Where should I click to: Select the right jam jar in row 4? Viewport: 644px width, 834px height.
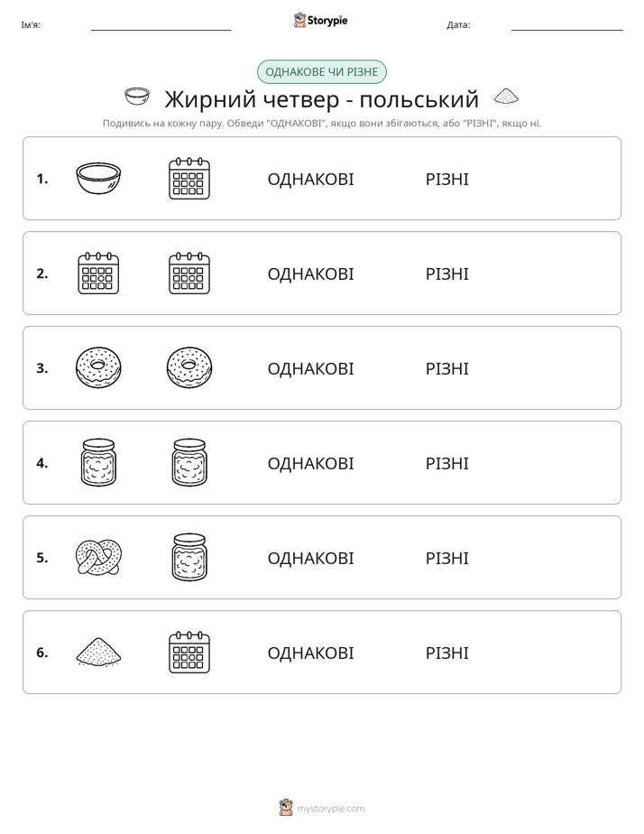[x=189, y=462]
